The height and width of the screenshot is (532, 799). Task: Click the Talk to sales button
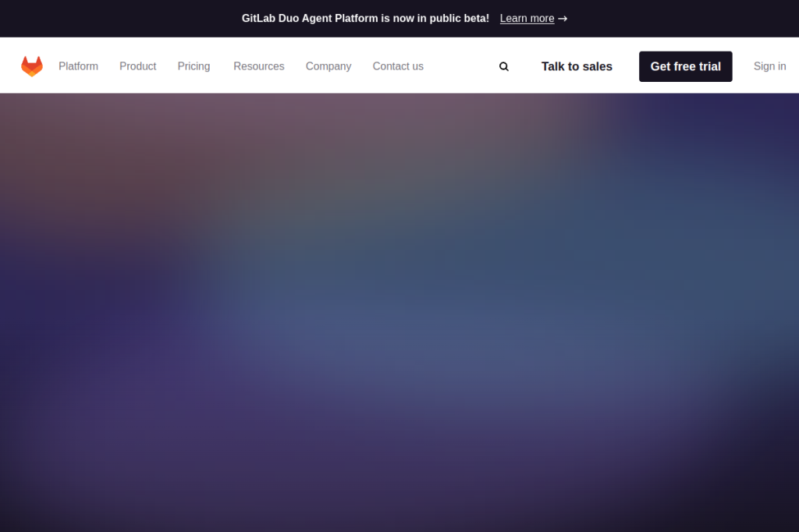[x=577, y=66]
